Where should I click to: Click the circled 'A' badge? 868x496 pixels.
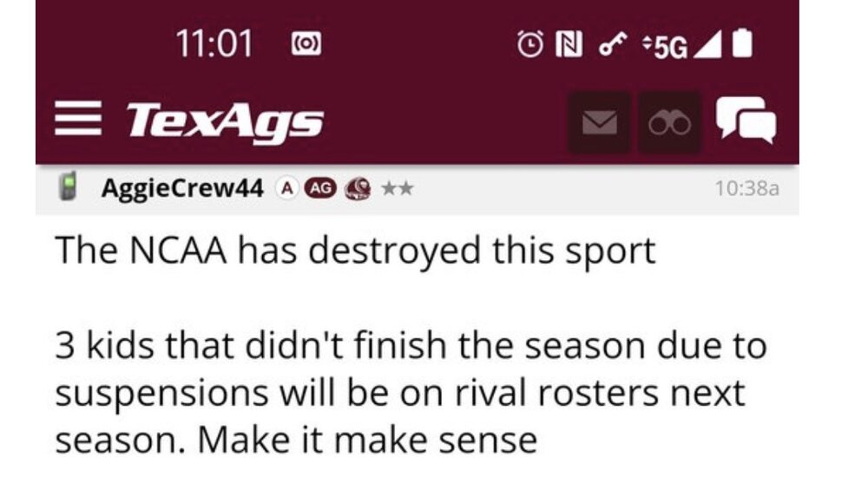pyautogui.click(x=285, y=188)
